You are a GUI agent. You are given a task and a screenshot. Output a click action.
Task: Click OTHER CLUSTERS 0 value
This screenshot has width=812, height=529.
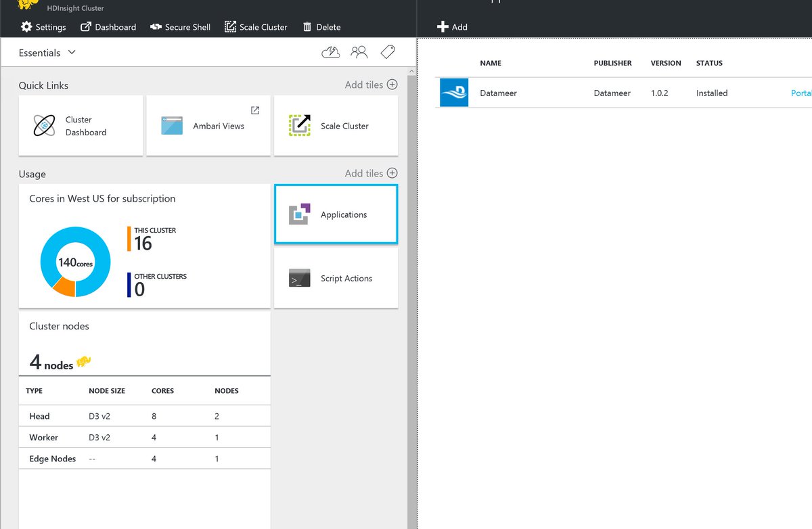point(139,290)
